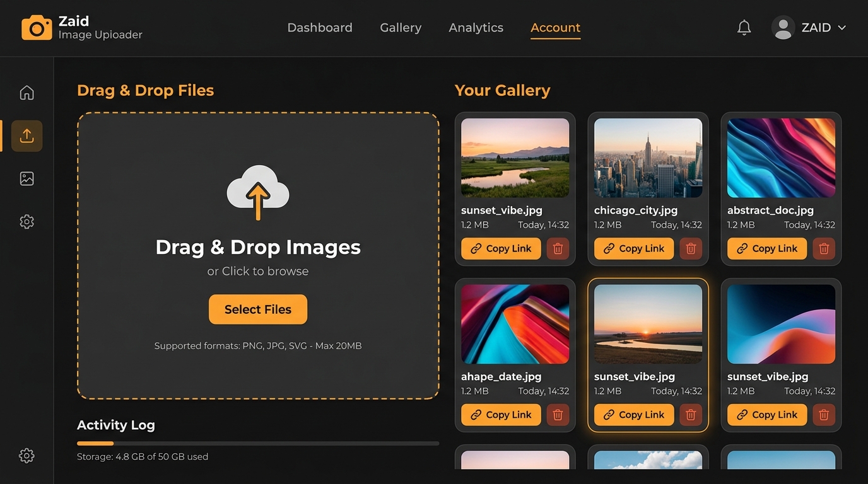Click 'Supported formats: PNG, JPG, SVG - Max 20MB'
The image size is (868, 484).
coord(258,346)
